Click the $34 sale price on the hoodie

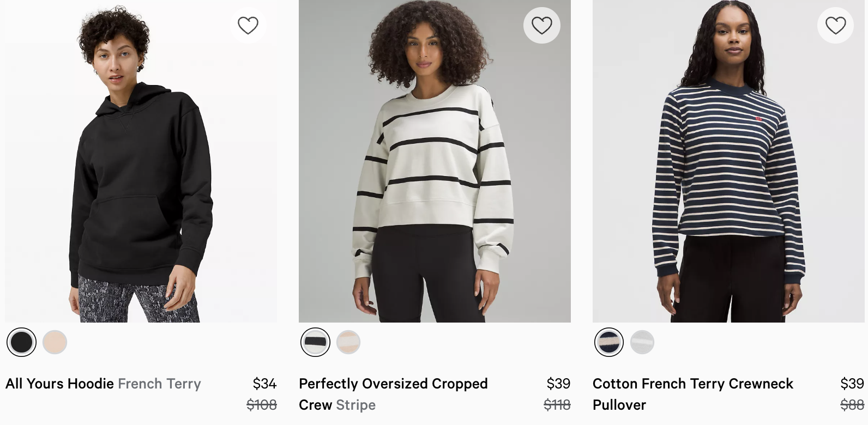(265, 383)
